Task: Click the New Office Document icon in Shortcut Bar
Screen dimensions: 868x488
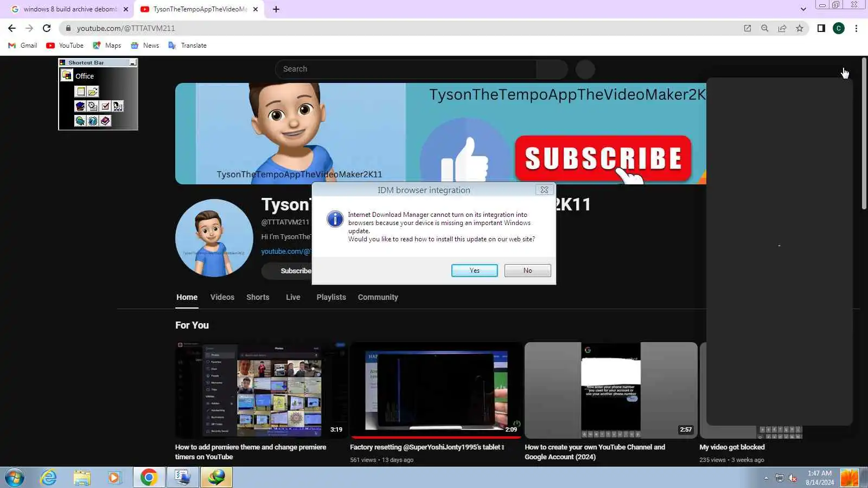Action: point(81,92)
